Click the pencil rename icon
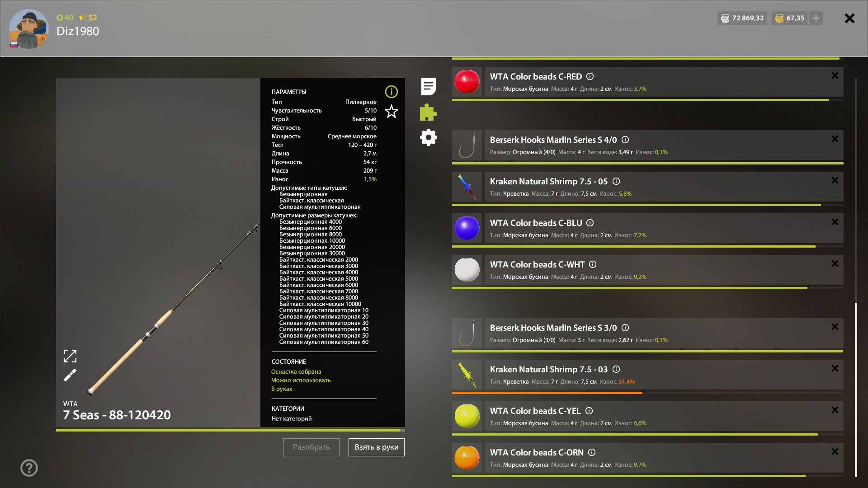The image size is (868, 488). (x=70, y=375)
